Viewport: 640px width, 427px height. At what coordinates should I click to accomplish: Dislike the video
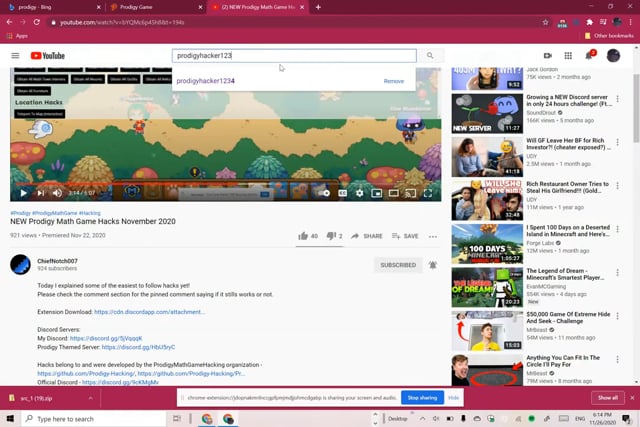pos(334,236)
